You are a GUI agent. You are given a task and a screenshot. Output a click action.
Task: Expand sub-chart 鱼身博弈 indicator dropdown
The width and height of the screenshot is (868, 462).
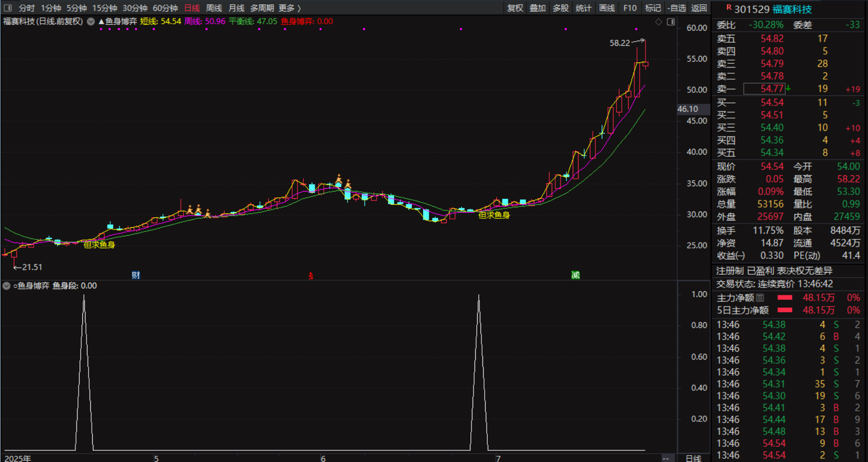click(x=6, y=286)
